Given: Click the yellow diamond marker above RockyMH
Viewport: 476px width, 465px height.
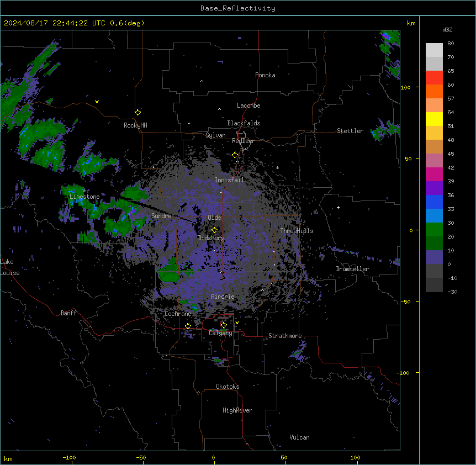Looking at the screenshot, I should [138, 112].
